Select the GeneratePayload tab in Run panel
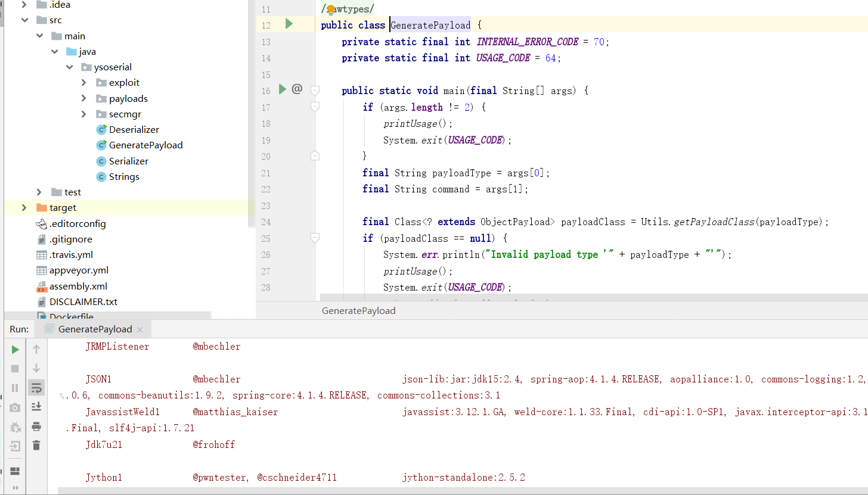The width and height of the screenshot is (868, 495). [x=92, y=329]
